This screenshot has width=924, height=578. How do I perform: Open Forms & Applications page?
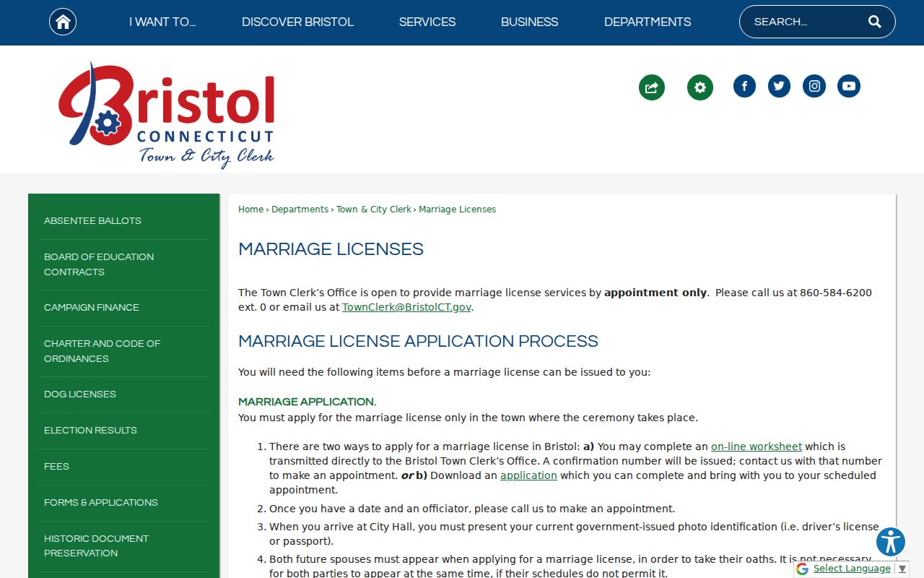pyautogui.click(x=123, y=503)
